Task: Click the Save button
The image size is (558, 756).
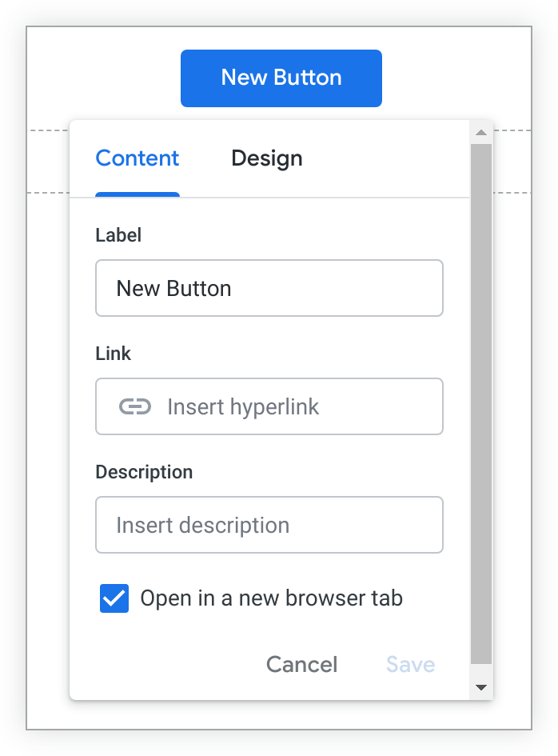Action: 410,665
